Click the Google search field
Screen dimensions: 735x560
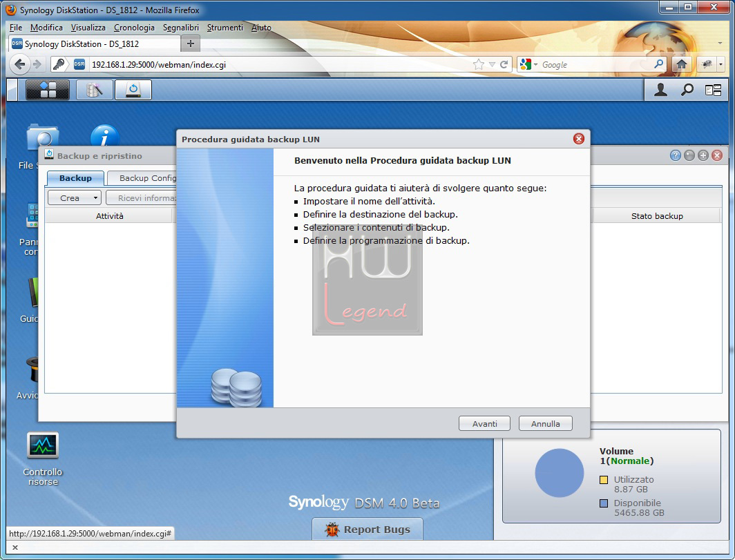[x=595, y=65]
